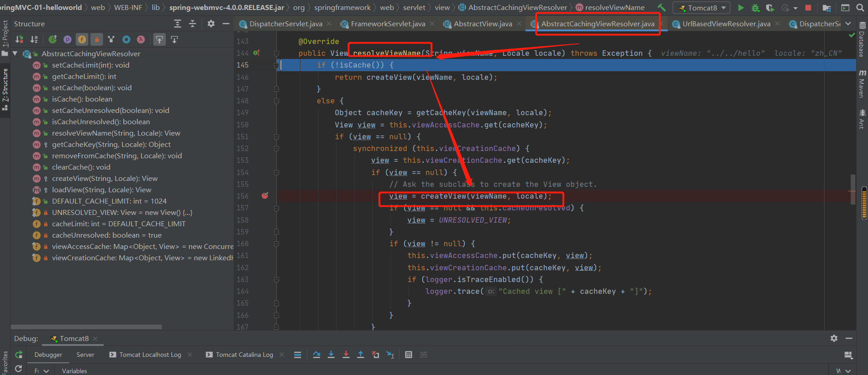The height and width of the screenshot is (375, 868).
Task: Toggle Show Inherited members in Structure
Action: (53, 39)
